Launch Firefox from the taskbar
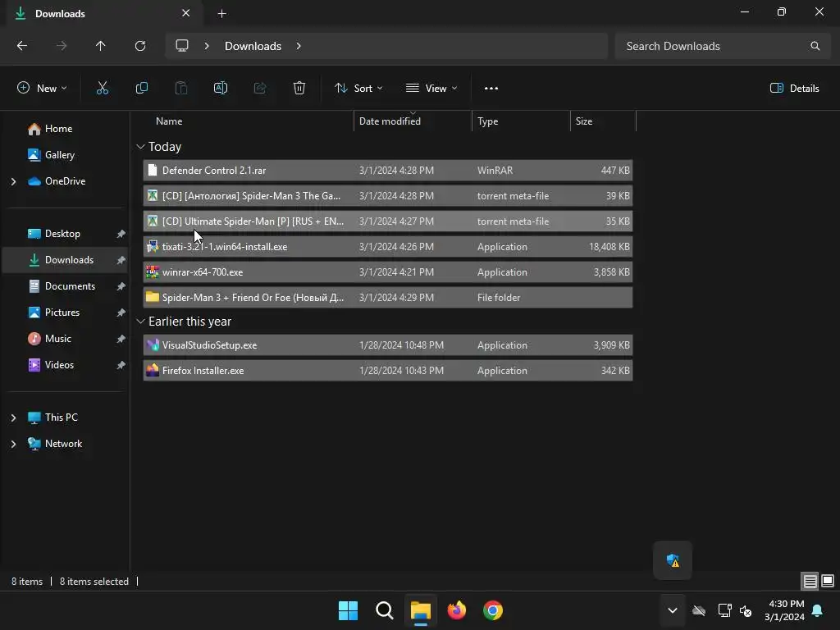 pyautogui.click(x=457, y=610)
